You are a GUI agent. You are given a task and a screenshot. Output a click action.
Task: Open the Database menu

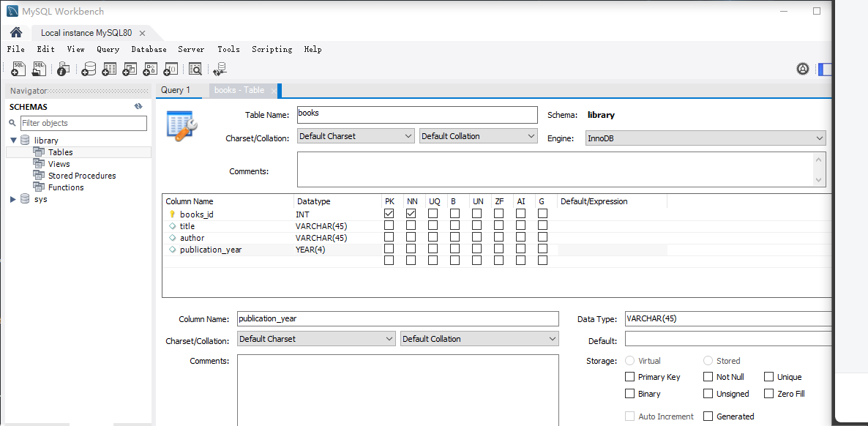149,49
